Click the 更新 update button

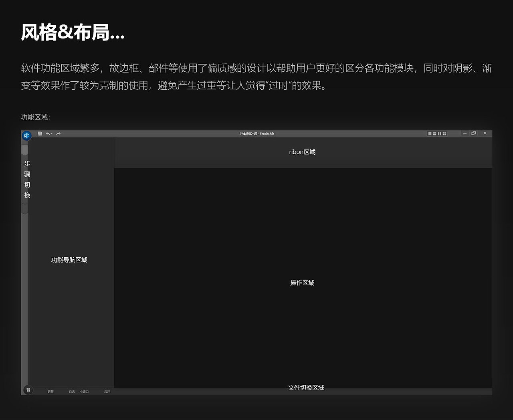click(50, 392)
